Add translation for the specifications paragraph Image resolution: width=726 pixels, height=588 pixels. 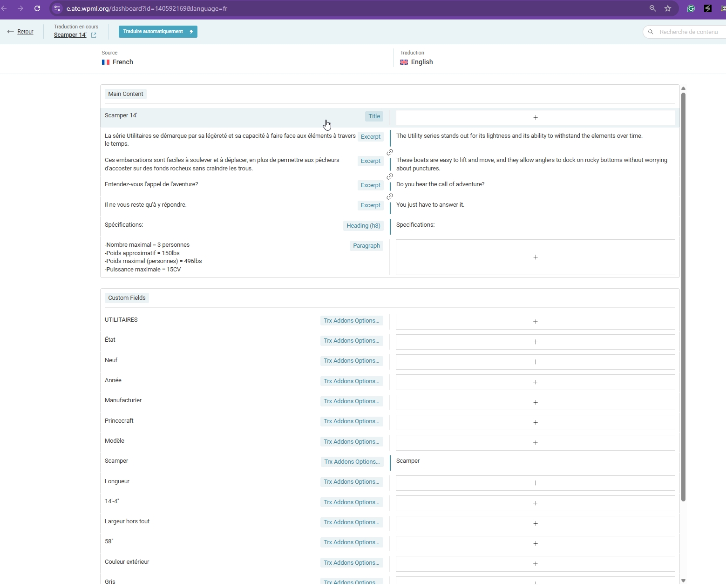pos(535,257)
